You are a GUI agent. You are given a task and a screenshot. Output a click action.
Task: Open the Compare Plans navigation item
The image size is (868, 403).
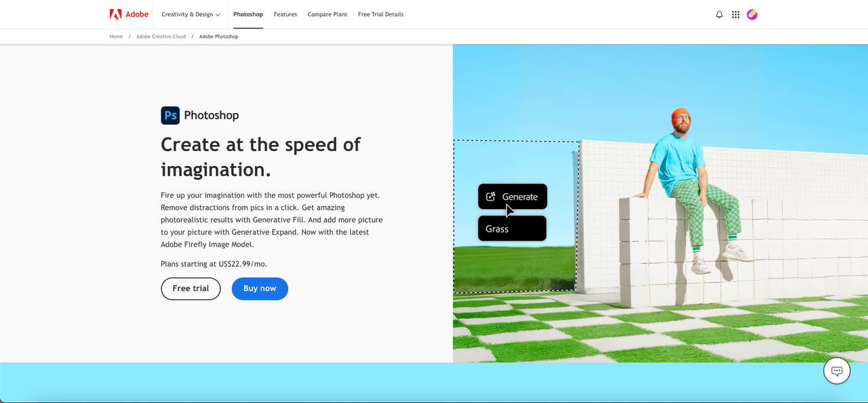(328, 14)
